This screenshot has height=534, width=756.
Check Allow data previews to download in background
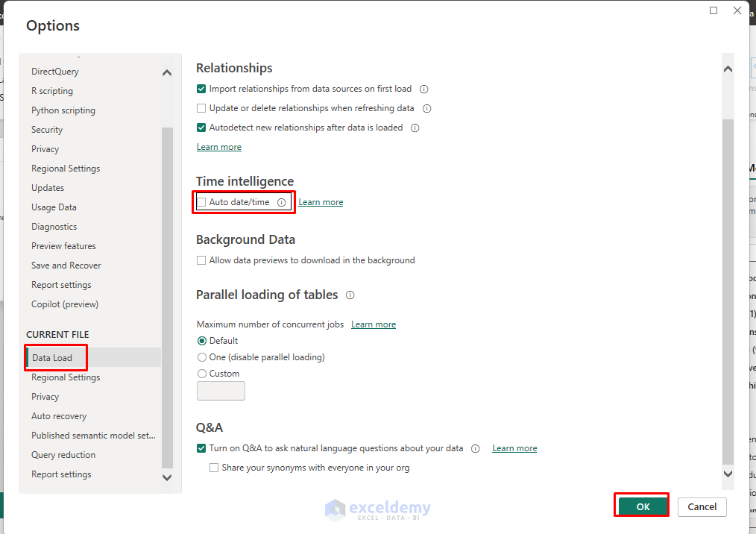click(x=201, y=260)
